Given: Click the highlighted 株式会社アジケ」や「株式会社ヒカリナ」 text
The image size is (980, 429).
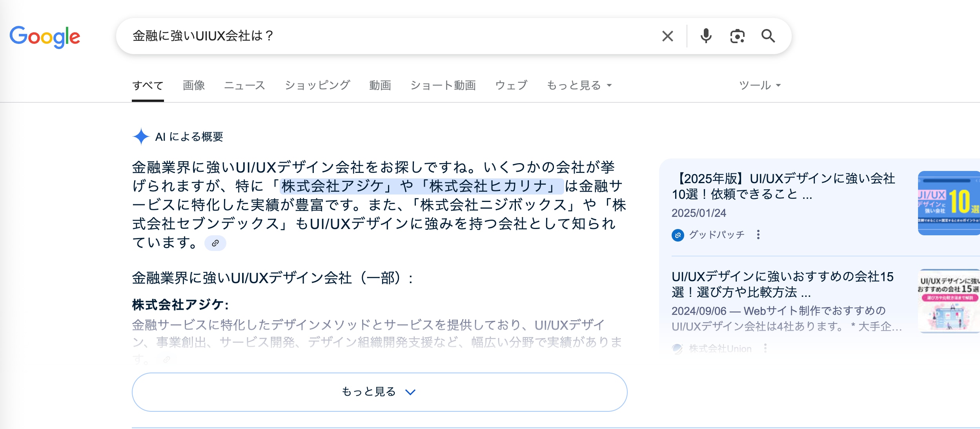Looking at the screenshot, I should 422,186.
